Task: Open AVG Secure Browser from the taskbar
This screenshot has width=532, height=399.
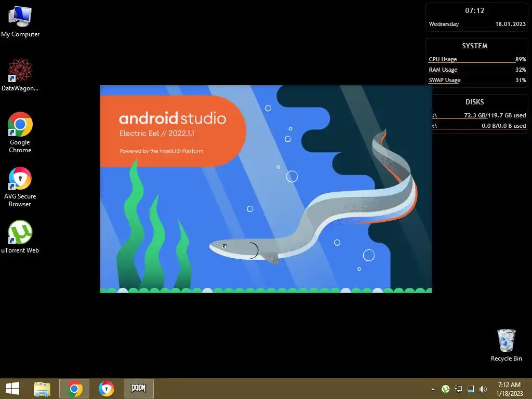Action: 106,389
